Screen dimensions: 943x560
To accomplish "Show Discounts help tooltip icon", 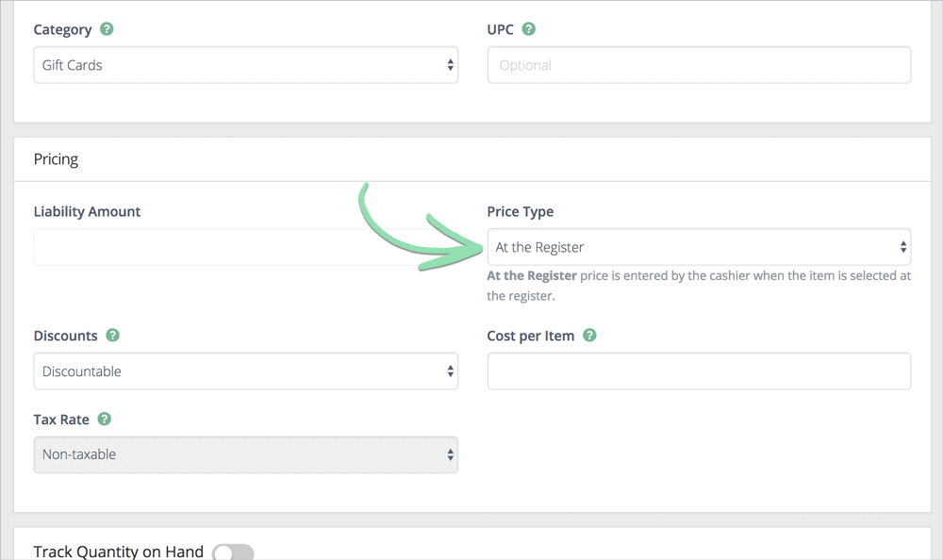I will click(112, 335).
